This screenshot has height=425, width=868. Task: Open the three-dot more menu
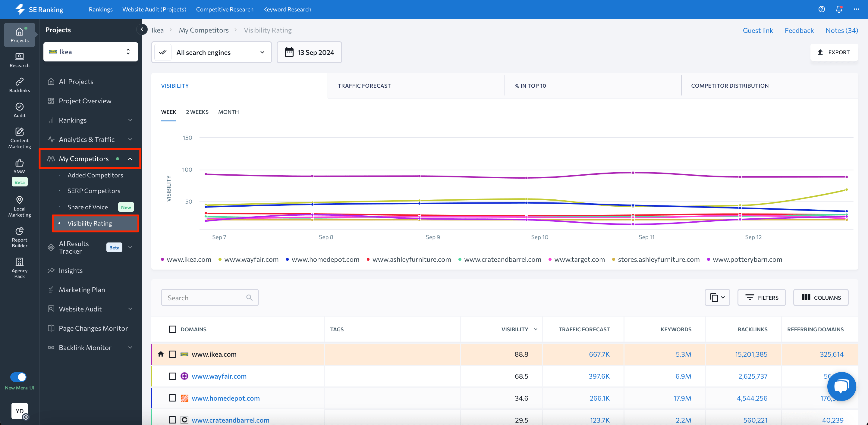tap(856, 9)
